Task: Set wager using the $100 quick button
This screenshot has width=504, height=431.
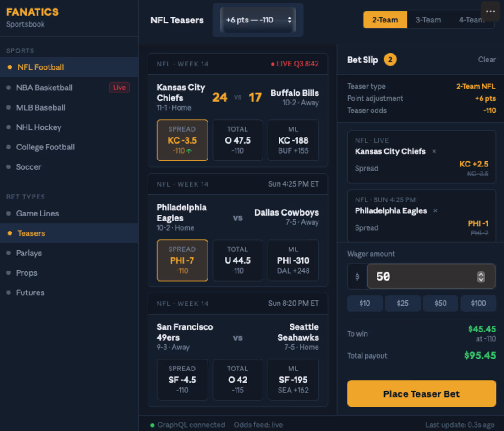Action: [478, 303]
